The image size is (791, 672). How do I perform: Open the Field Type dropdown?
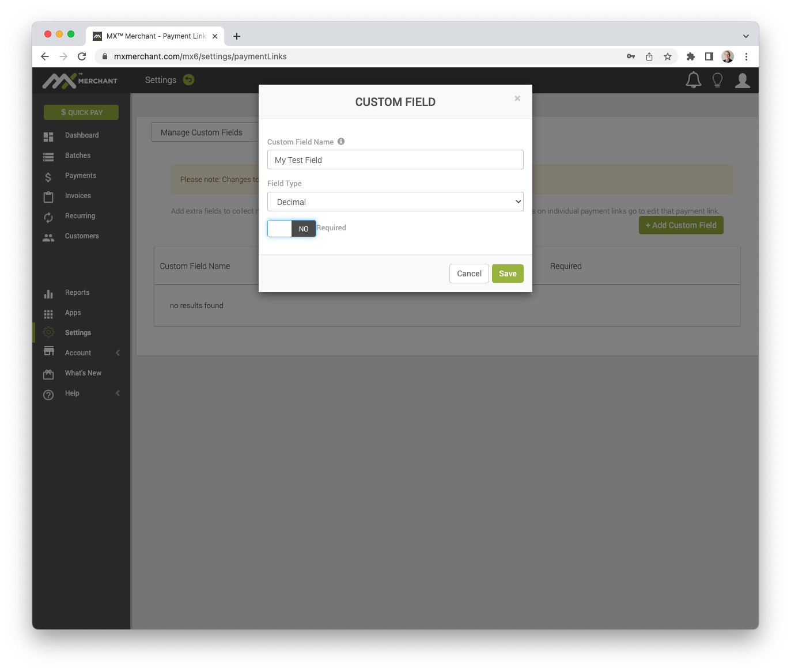click(x=395, y=202)
